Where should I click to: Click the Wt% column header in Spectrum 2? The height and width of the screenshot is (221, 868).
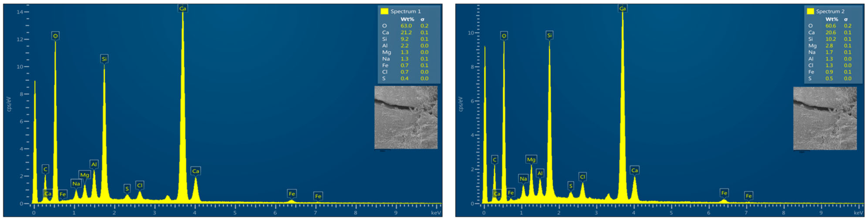(832, 19)
